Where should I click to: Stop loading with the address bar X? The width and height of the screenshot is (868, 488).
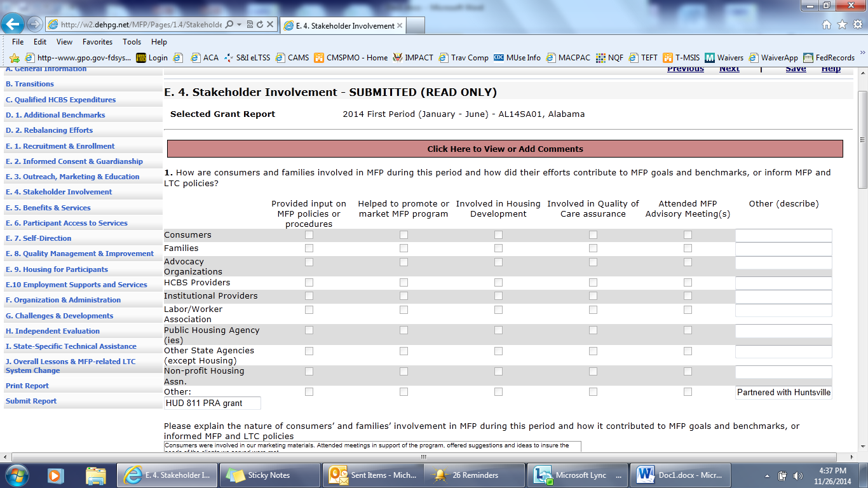pos(270,25)
